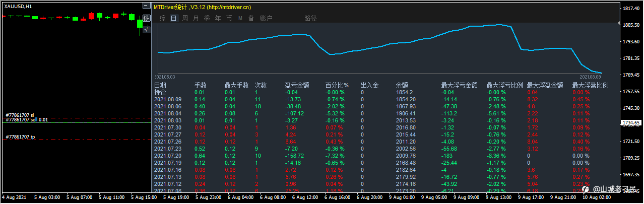Click the 余额 column header
The height and width of the screenshot is (204, 644).
(x=402, y=86)
